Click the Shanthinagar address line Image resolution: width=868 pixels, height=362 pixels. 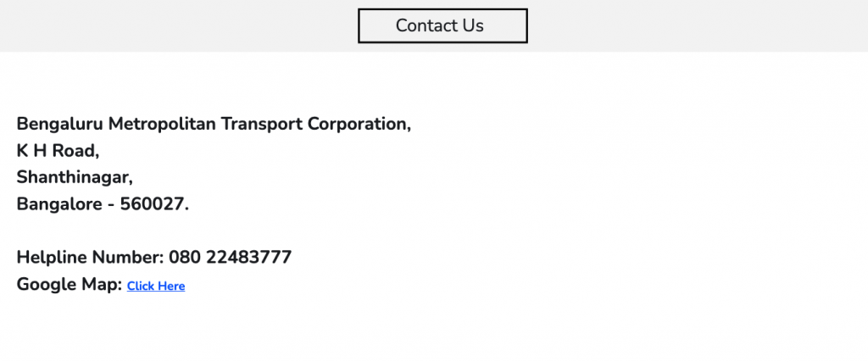[x=75, y=178]
